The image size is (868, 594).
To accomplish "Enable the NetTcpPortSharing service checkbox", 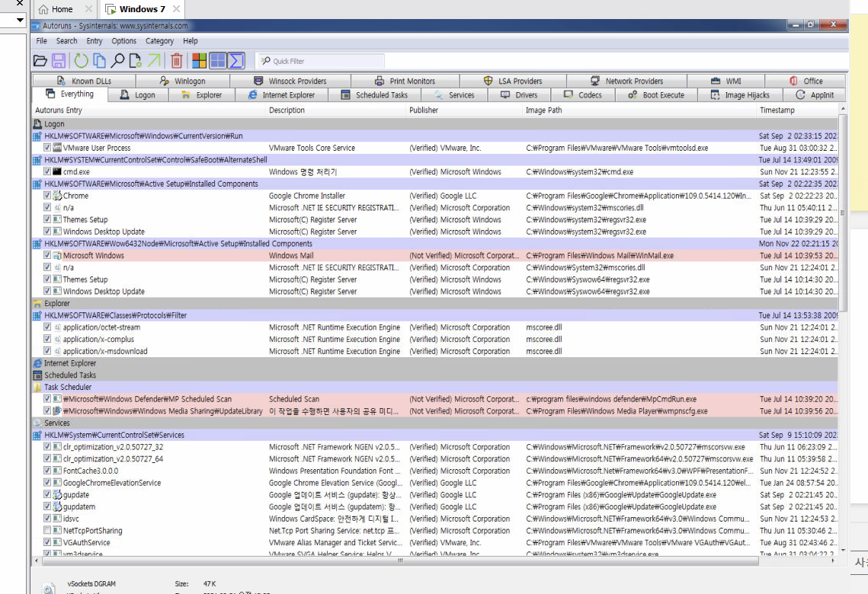I will pos(47,530).
